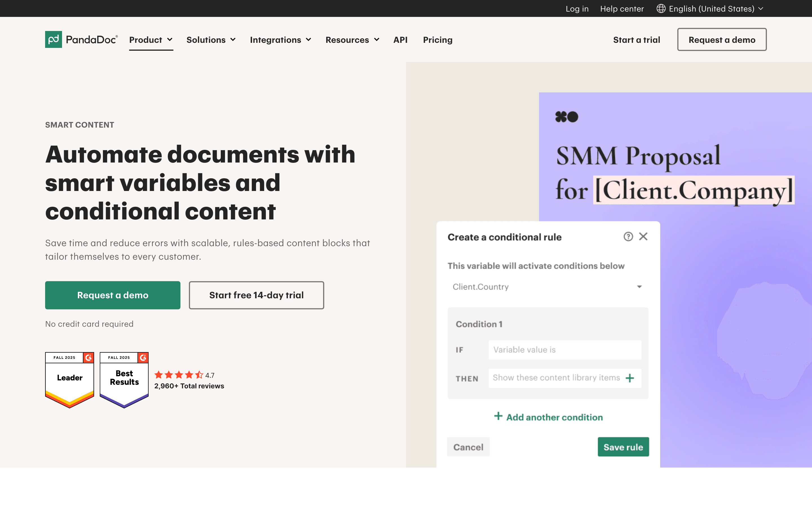The height and width of the screenshot is (507, 812).
Task: Click the Variable value is field
Action: click(565, 350)
